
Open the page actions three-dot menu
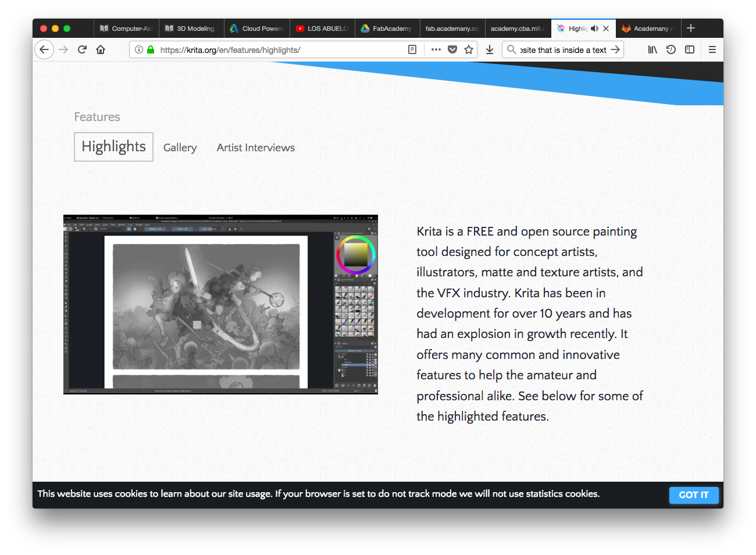tap(436, 50)
